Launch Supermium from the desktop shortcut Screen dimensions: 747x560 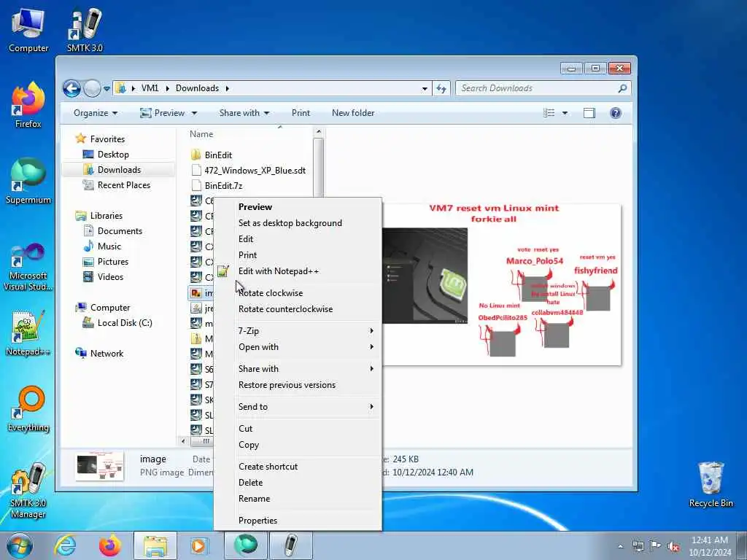click(x=28, y=182)
